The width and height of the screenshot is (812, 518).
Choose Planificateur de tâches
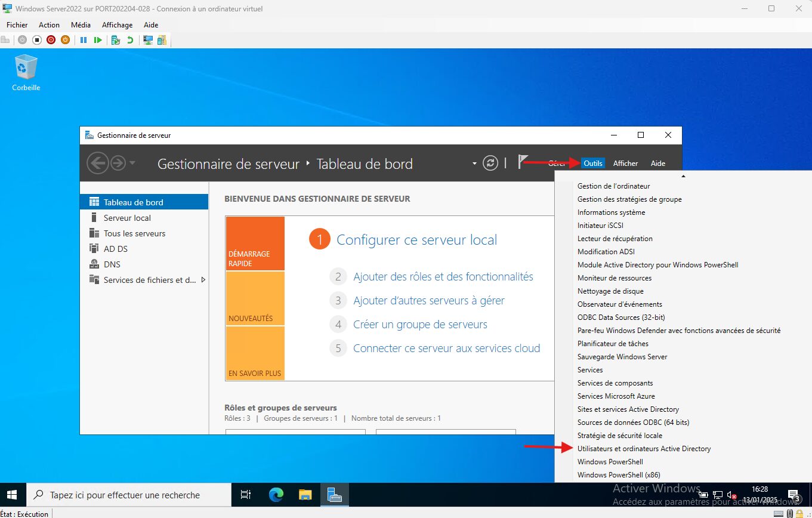coord(613,344)
